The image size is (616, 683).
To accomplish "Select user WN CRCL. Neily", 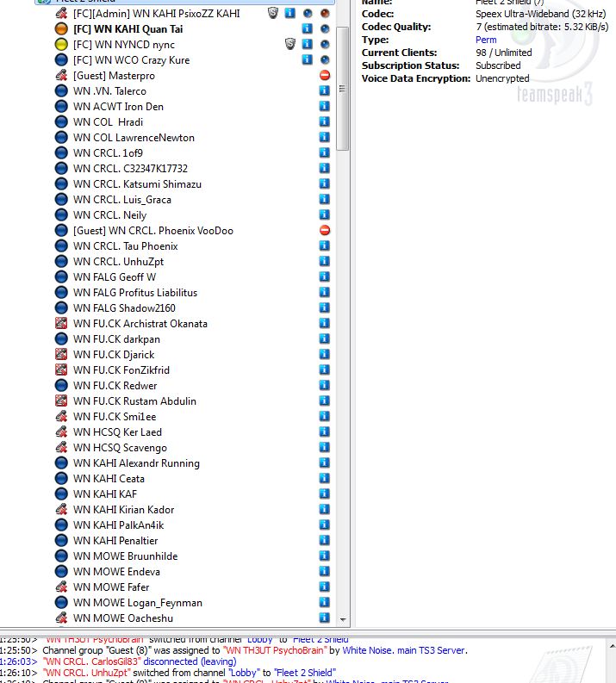I will (109, 214).
